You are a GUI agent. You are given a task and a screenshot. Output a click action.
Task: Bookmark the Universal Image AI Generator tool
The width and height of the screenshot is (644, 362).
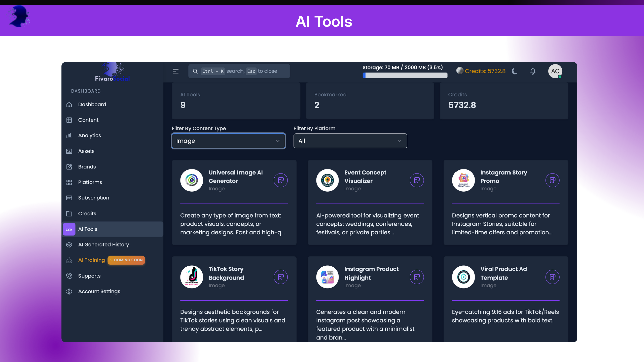coord(281,180)
